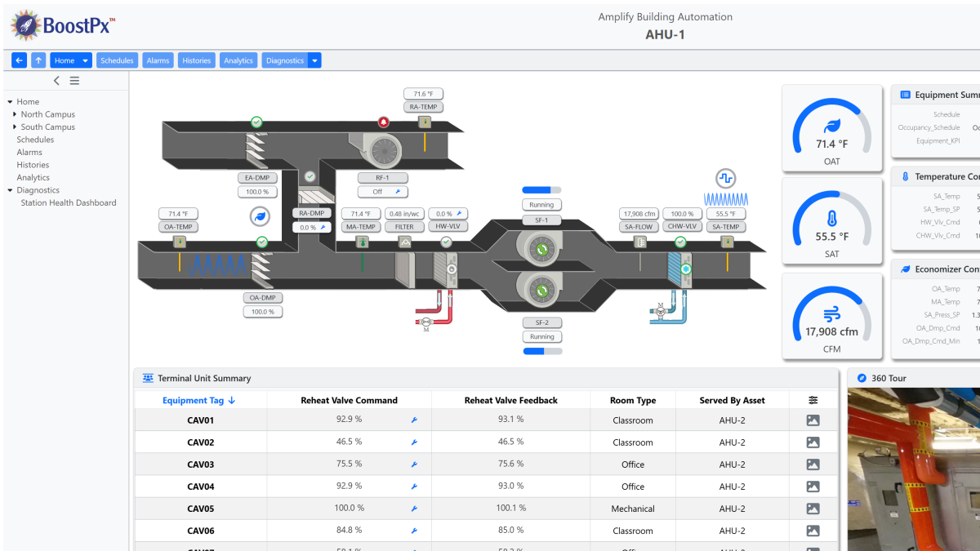Click the table column settings icon
980x551 pixels.
pyautogui.click(x=813, y=400)
